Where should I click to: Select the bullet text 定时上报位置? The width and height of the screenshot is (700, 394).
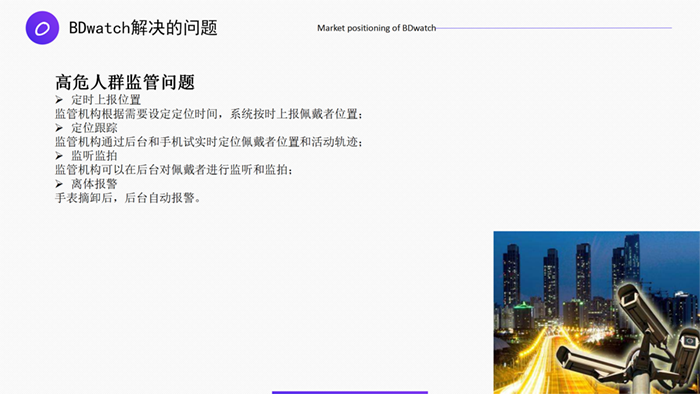(106, 100)
